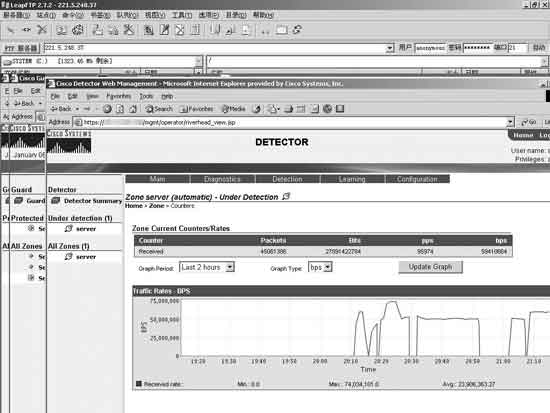The height and width of the screenshot is (413, 550).
Task: Click the Print icon in Detector browser toolbar
Action: [288, 109]
